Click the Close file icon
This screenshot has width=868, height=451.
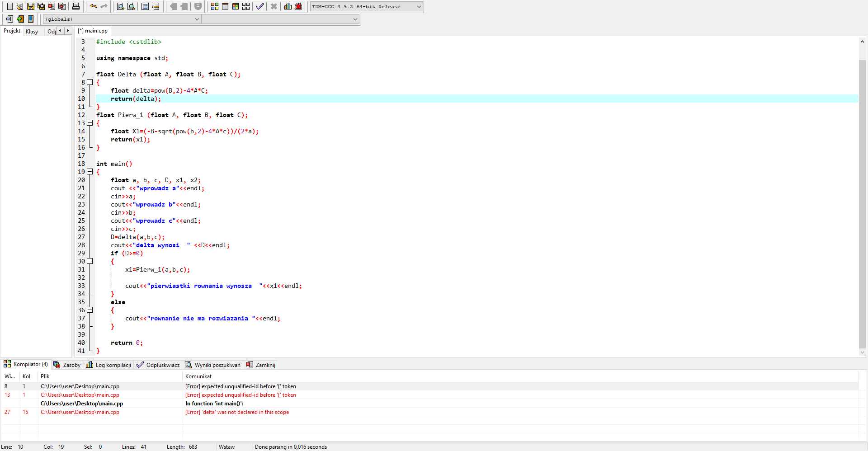point(52,6)
